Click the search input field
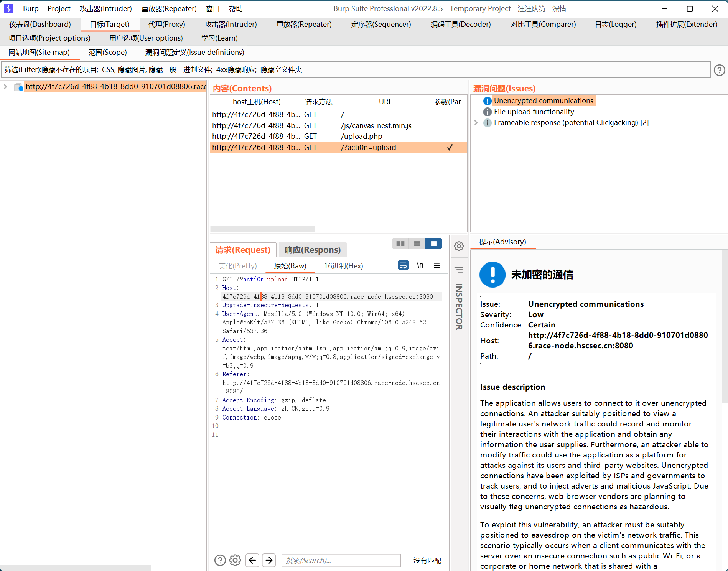This screenshot has height=571, width=728. click(x=341, y=560)
